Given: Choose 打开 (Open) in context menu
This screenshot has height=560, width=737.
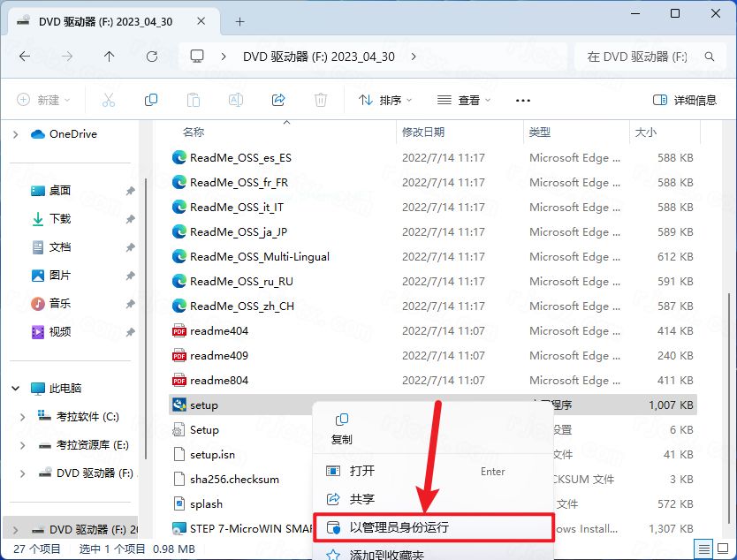Looking at the screenshot, I should [361, 471].
